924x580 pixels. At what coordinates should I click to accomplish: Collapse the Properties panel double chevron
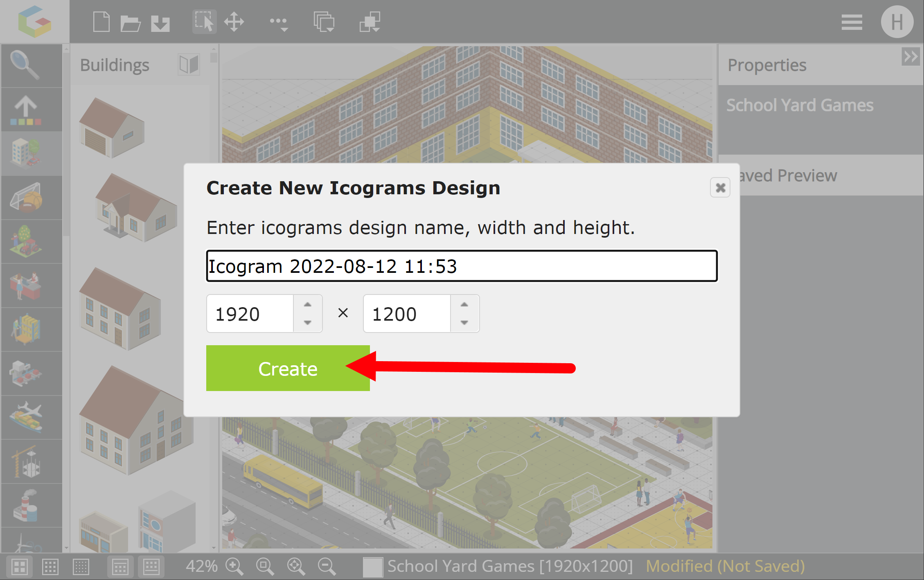pos(911,56)
